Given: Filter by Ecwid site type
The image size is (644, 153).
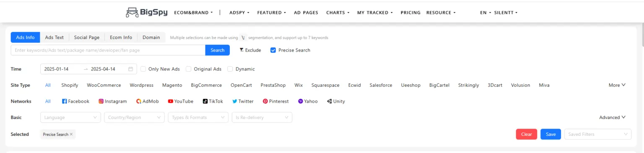Looking at the screenshot, I should click(354, 85).
